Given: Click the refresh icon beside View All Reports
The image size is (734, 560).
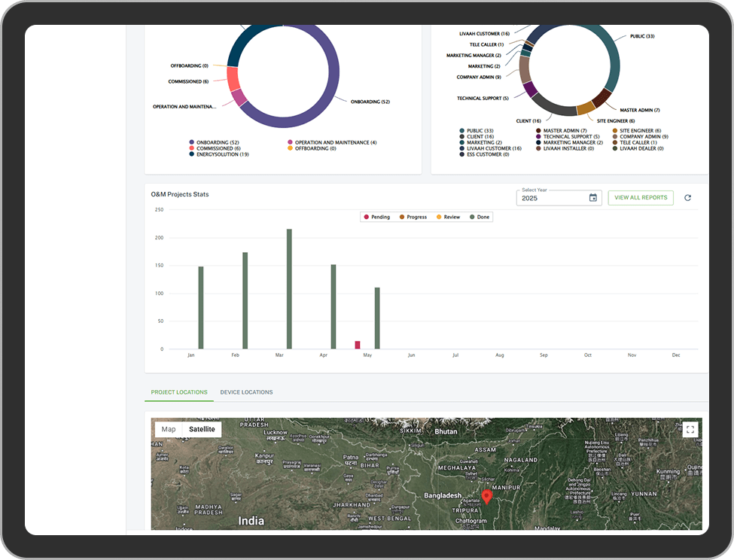Looking at the screenshot, I should point(687,198).
